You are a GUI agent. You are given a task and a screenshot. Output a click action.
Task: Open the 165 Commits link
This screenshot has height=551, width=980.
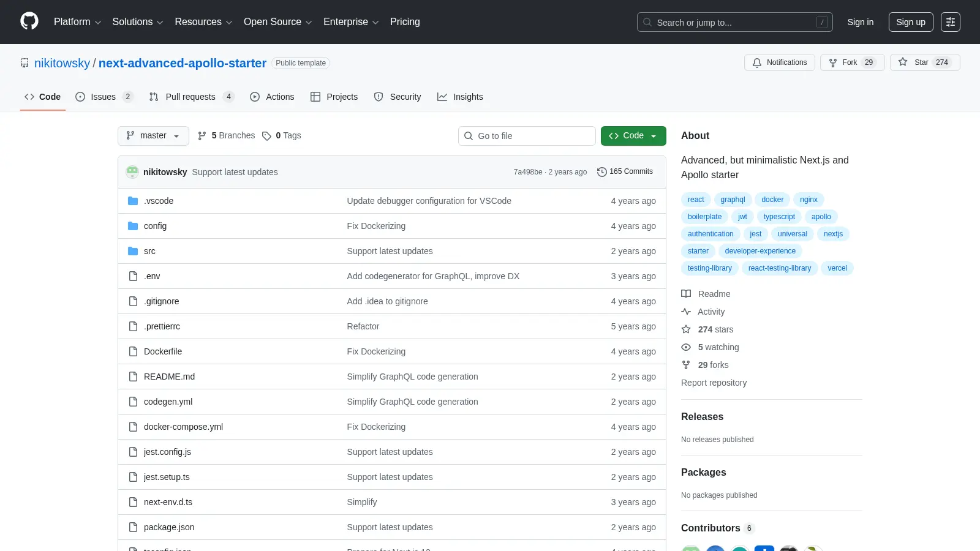click(x=625, y=172)
